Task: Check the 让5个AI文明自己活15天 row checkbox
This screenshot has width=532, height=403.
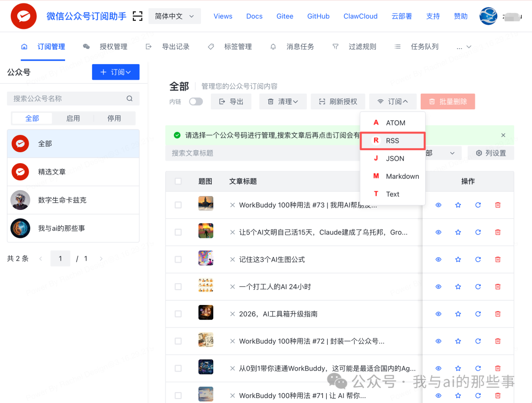Action: 178,232
